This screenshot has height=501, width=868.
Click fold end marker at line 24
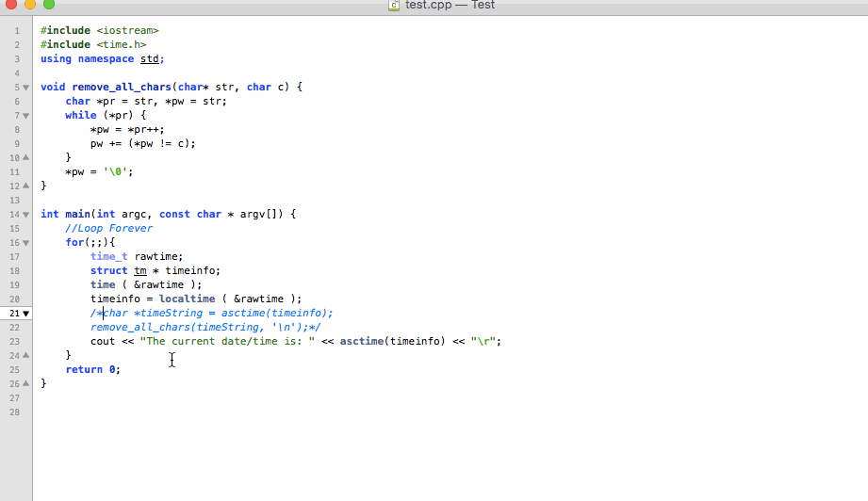pyautogui.click(x=26, y=356)
